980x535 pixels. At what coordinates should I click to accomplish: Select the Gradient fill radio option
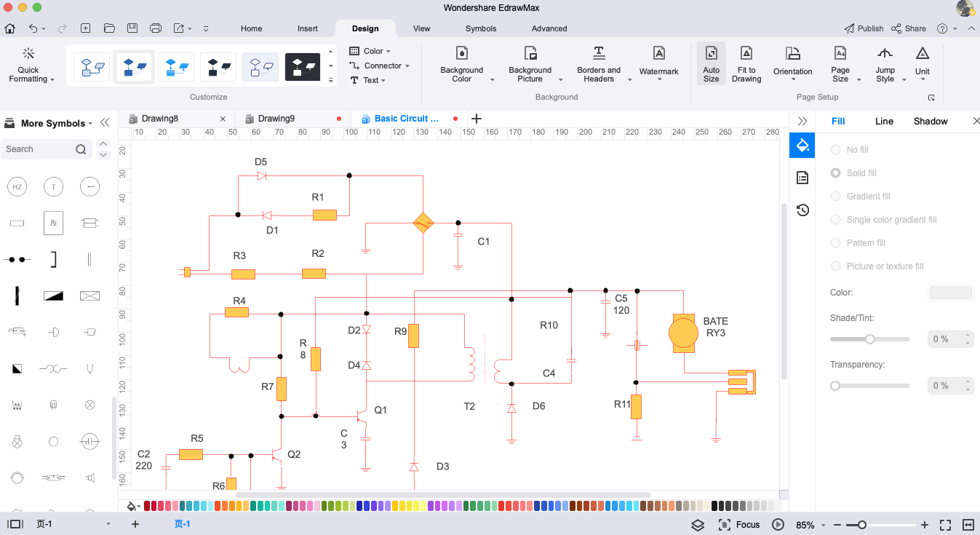(836, 197)
